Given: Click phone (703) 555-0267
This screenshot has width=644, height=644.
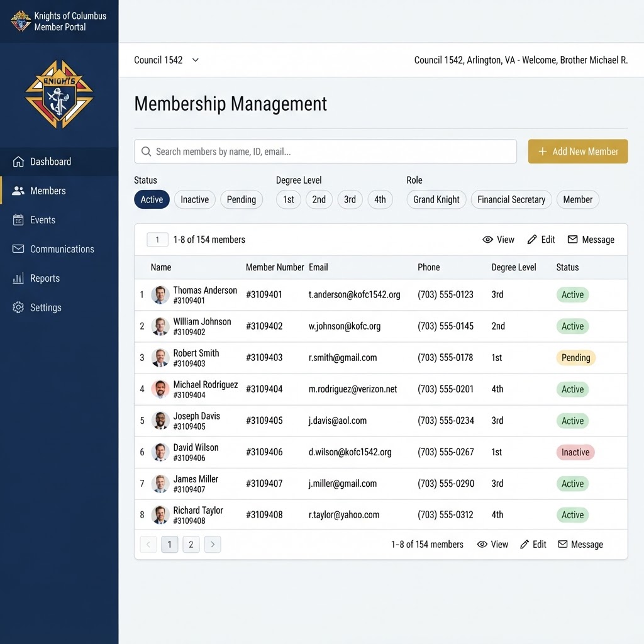Looking at the screenshot, I should click(446, 452).
